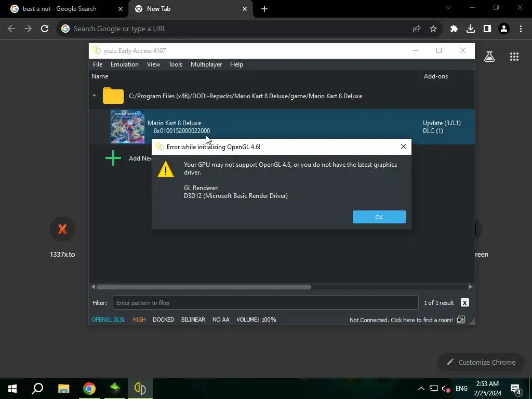Click the filter pattern input field
Viewport: 532px width, 399px height.
[x=265, y=303]
